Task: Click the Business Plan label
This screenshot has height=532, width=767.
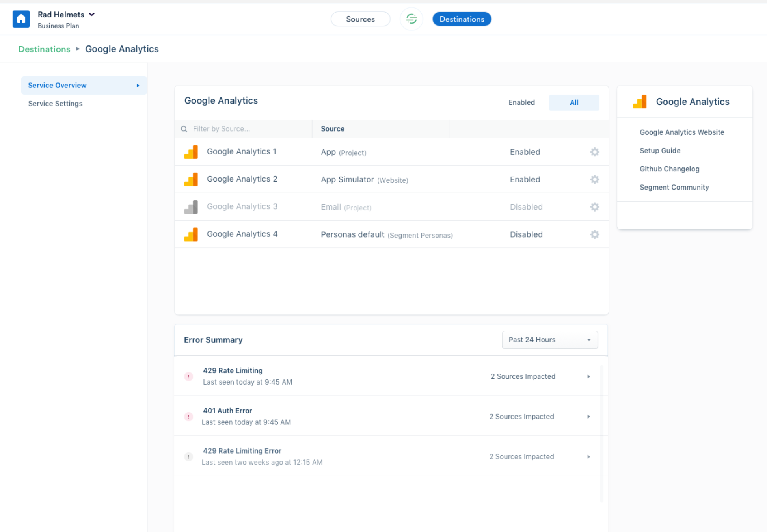Action: click(x=58, y=26)
